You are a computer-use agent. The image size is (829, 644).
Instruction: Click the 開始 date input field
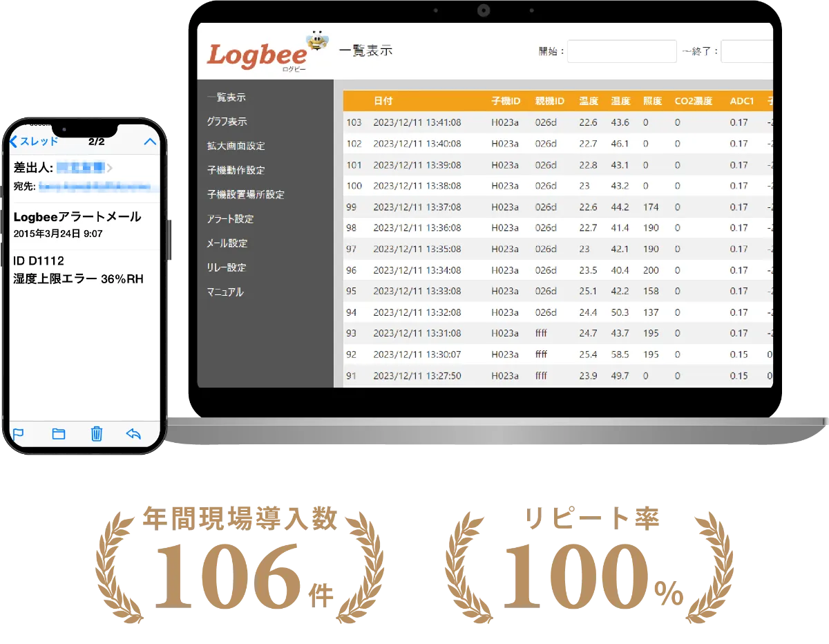coord(622,51)
